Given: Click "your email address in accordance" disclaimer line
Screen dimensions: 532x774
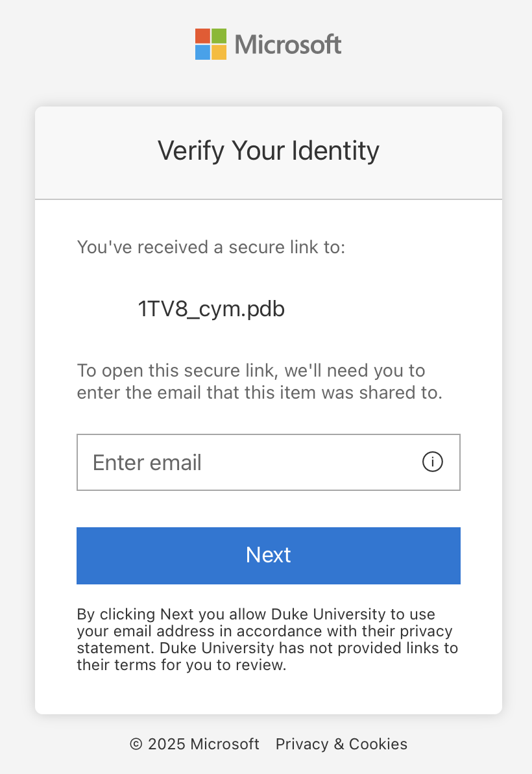Looking at the screenshot, I should click(x=265, y=631).
